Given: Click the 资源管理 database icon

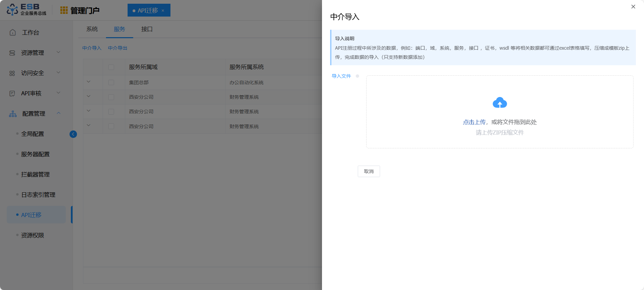Looking at the screenshot, I should tap(12, 53).
